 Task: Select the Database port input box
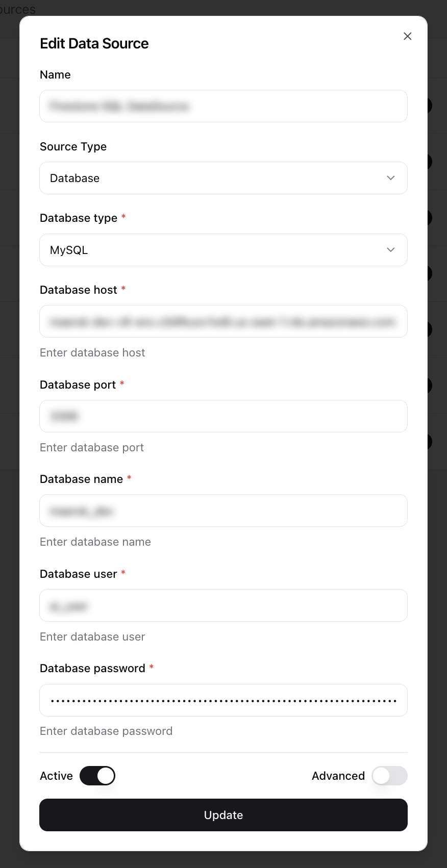click(x=223, y=416)
